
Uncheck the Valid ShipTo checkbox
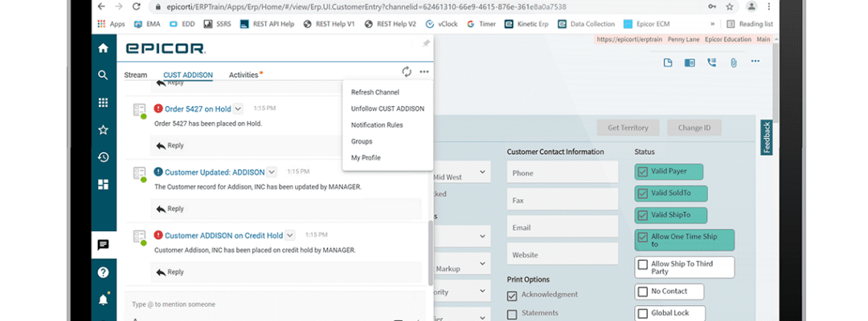pos(642,216)
